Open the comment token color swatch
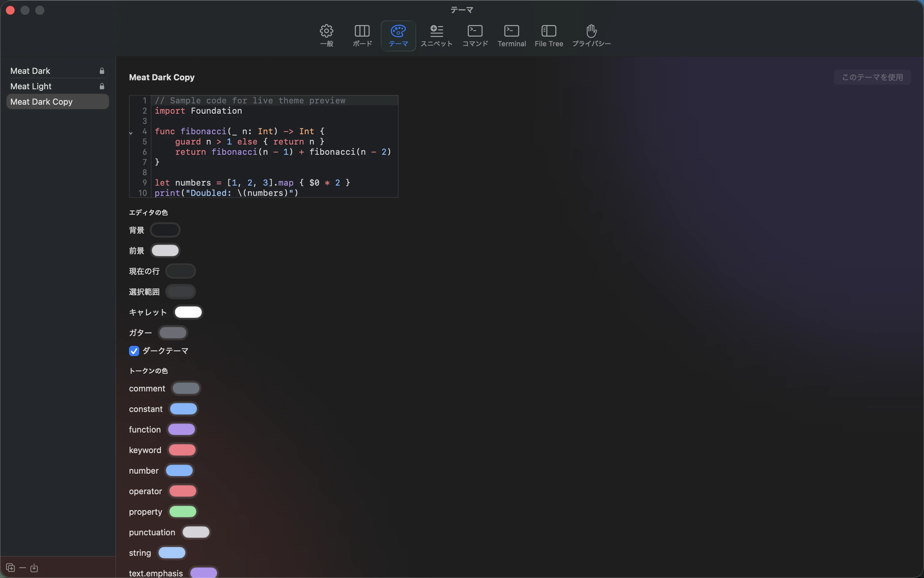This screenshot has height=578, width=924. 186,389
